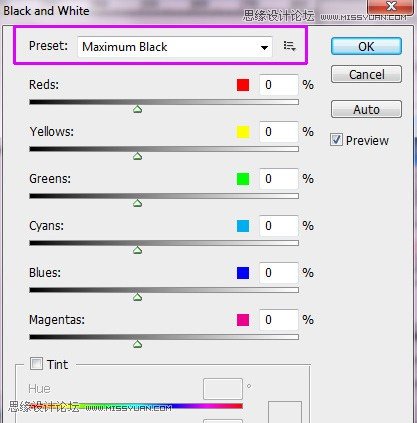Viewport: 417px width, 423px height.
Task: Apply Auto black and white adjustment
Action: coord(366,109)
